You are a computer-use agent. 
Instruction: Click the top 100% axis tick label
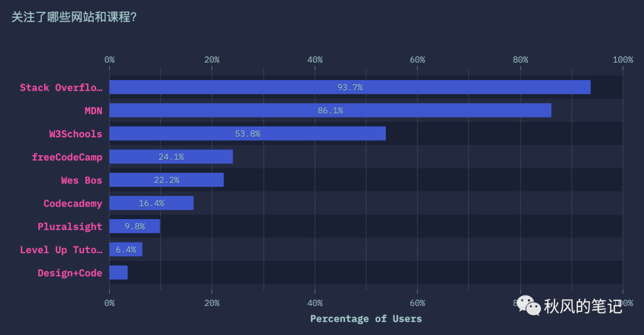(623, 60)
